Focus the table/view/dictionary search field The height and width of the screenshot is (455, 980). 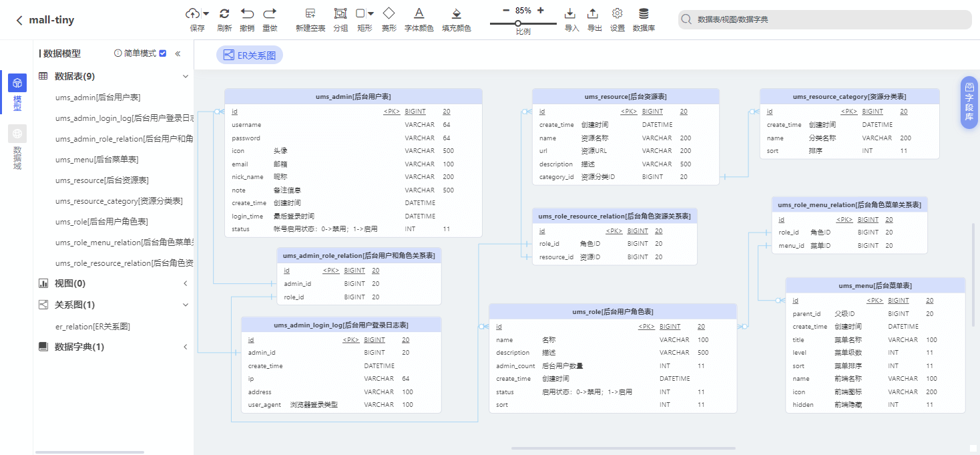coord(825,19)
